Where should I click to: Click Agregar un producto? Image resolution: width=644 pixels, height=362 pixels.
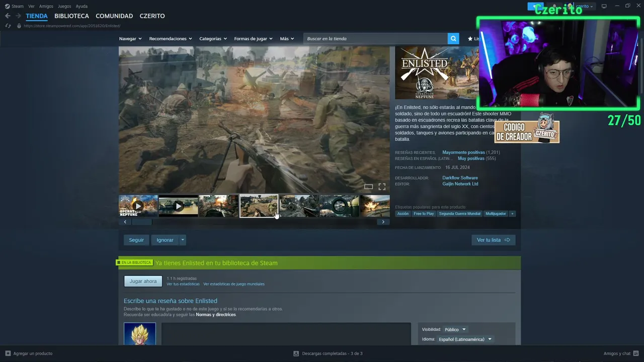coord(33,353)
